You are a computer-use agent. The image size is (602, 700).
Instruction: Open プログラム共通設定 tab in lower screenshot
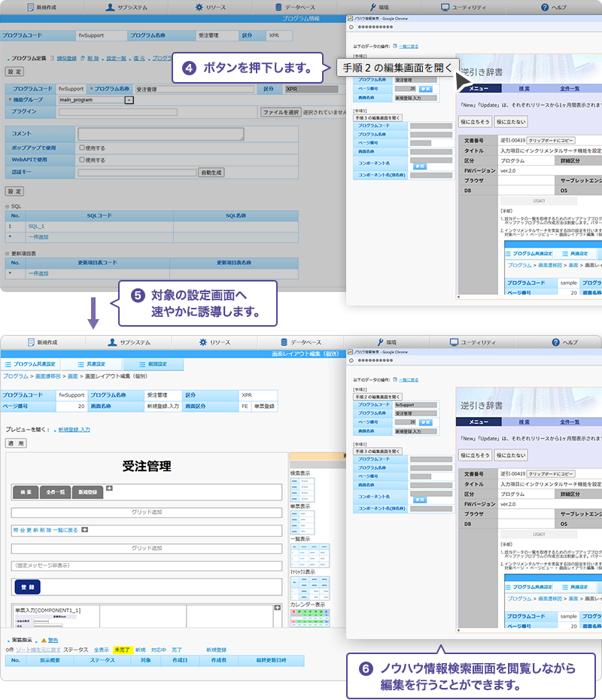[30, 364]
